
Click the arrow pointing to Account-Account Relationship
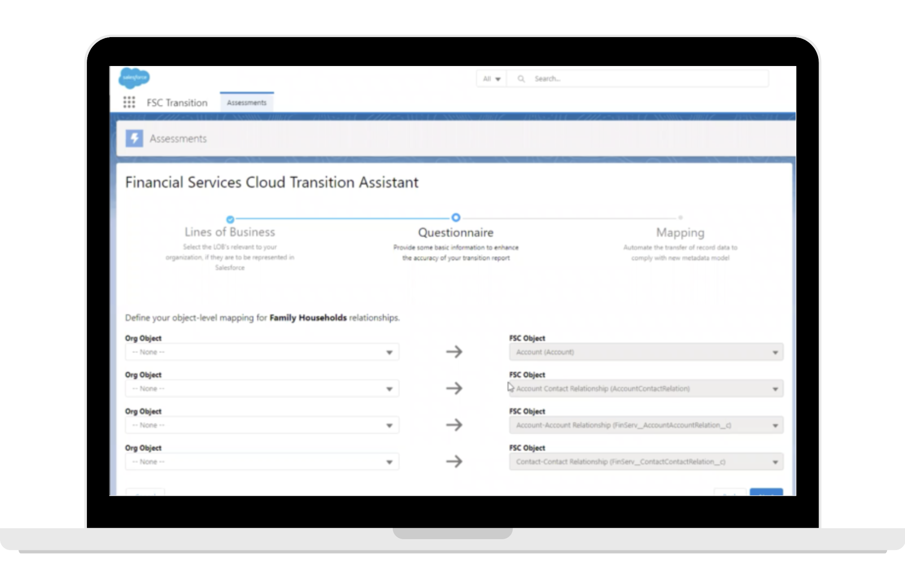tap(454, 425)
